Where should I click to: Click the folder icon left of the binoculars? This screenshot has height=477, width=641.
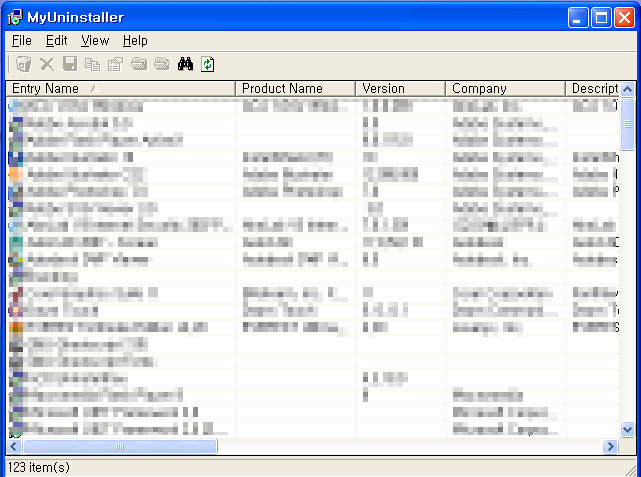(162, 64)
